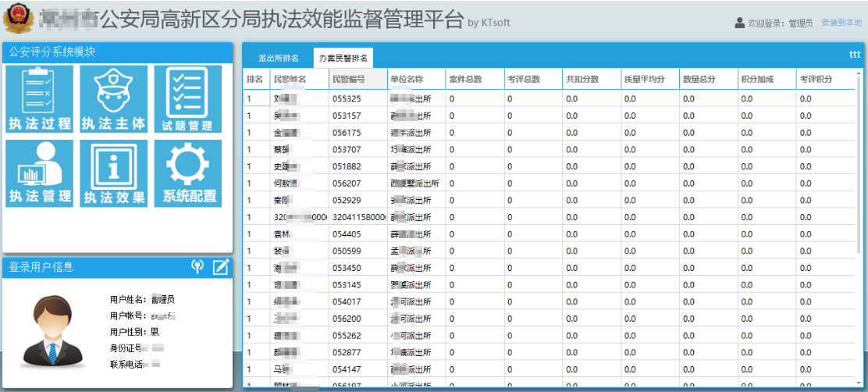Open the 执法效果 info tile
This screenshot has width=868, height=392.
tap(113, 173)
